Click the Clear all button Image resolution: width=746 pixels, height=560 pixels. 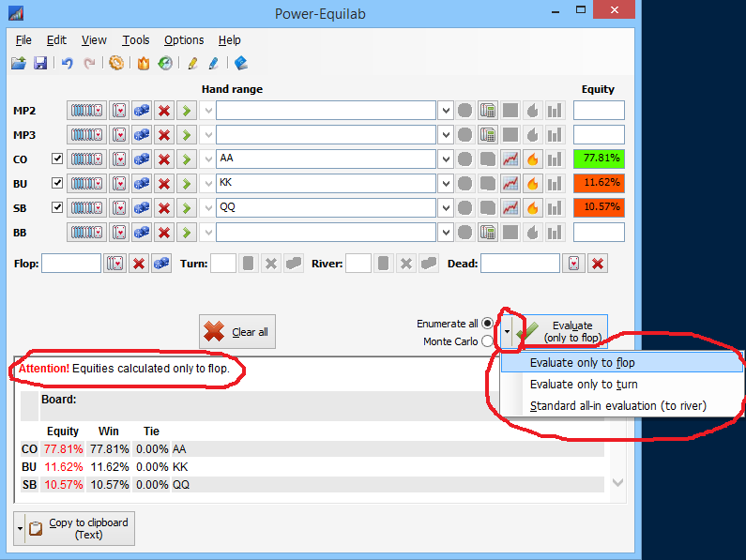236,332
